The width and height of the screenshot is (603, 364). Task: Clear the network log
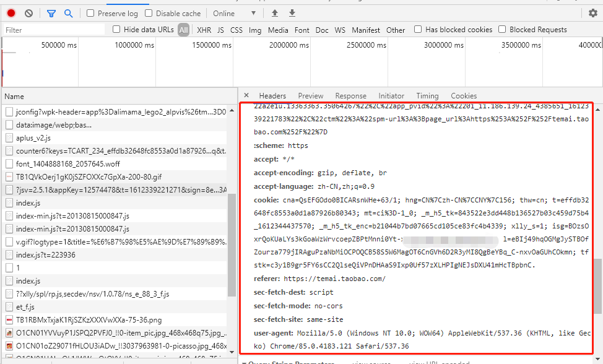[29, 14]
